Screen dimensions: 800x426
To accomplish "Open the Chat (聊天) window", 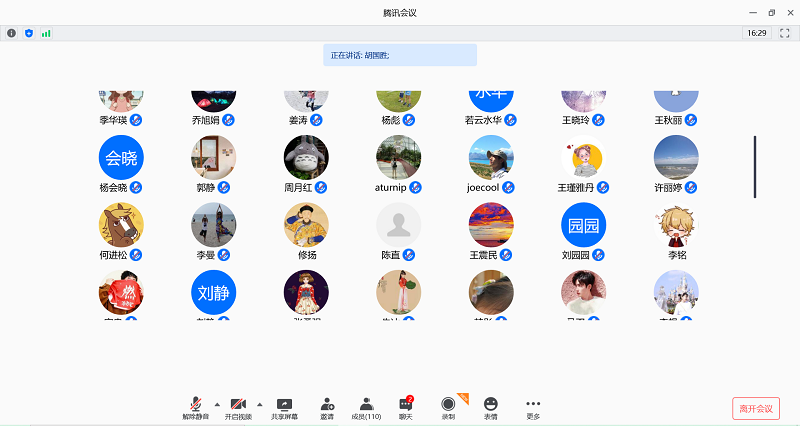I will (406, 407).
